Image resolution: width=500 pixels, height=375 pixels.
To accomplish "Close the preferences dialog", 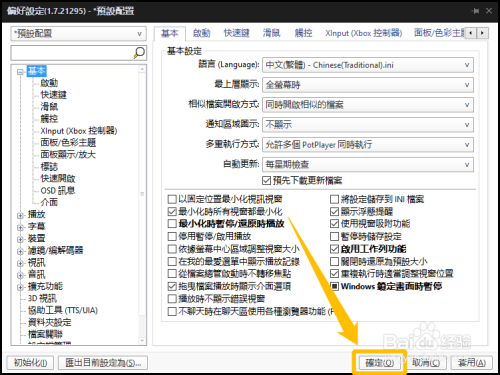I will point(489,11).
